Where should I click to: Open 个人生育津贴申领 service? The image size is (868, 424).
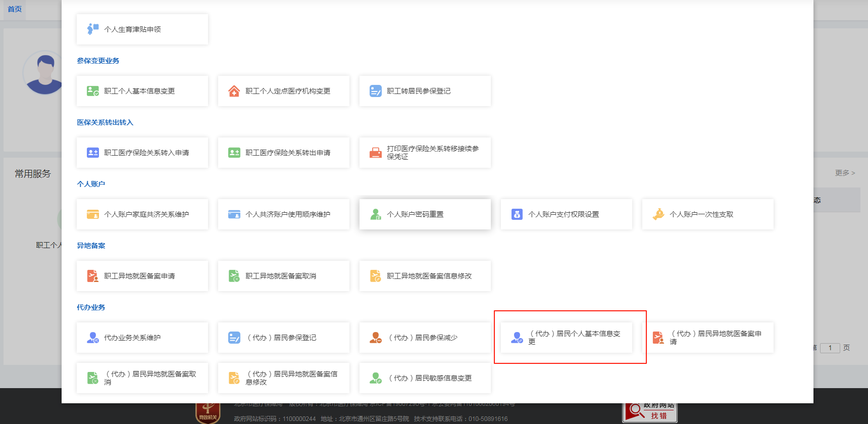pos(142,29)
